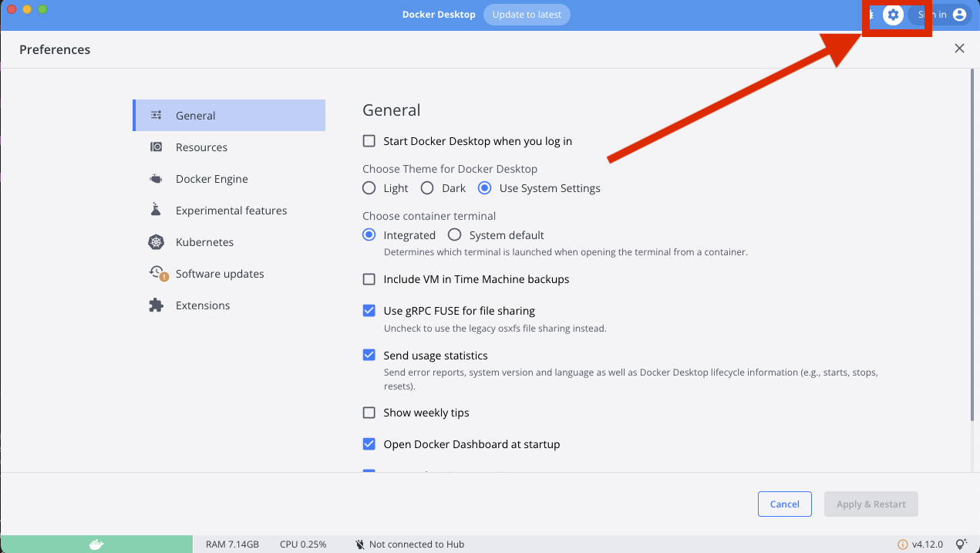980x553 pixels.
Task: Select the Light theme radio button
Action: coord(369,188)
